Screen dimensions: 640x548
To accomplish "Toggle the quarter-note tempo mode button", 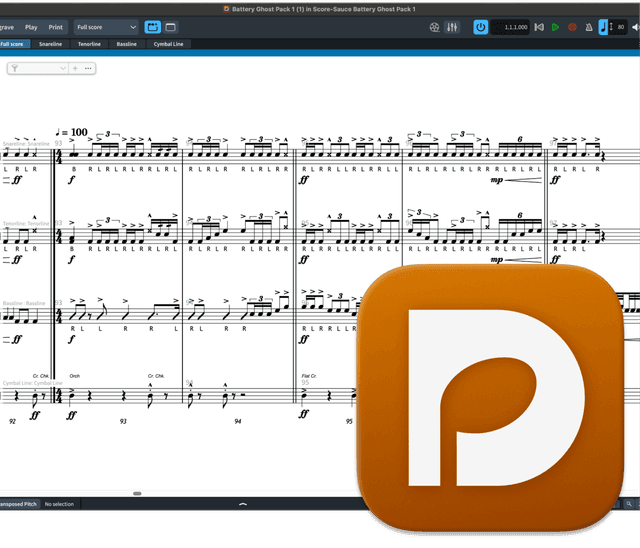I will [603, 27].
